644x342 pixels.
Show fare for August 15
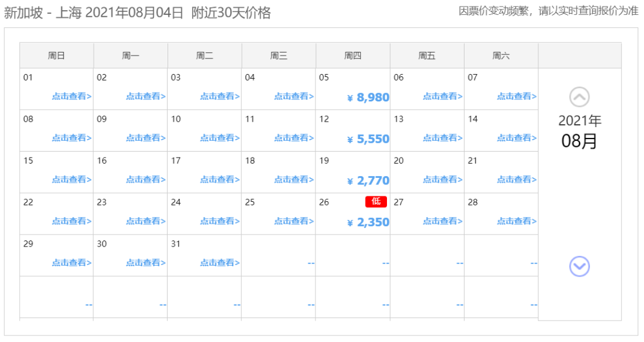point(72,179)
